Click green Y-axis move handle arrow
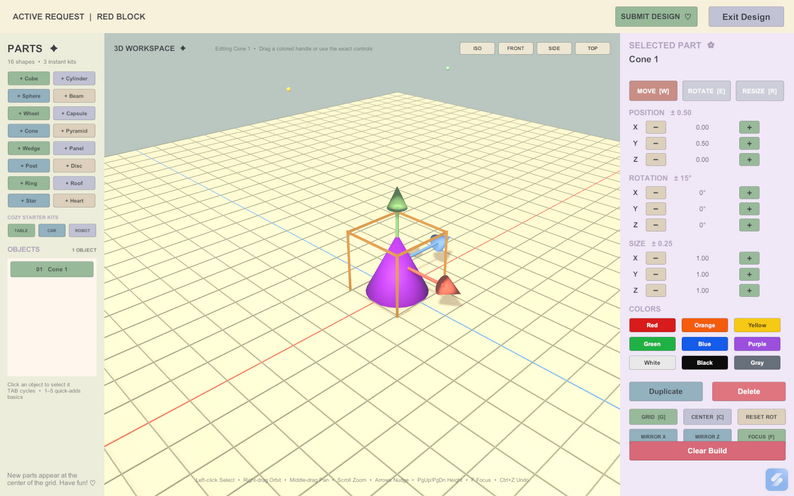Screen dimensions: 794x496 point(397,199)
